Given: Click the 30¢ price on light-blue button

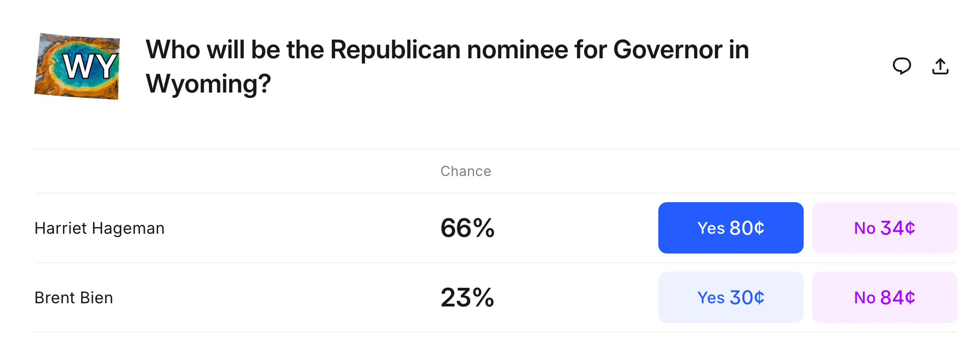Looking at the screenshot, I should click(x=747, y=297).
